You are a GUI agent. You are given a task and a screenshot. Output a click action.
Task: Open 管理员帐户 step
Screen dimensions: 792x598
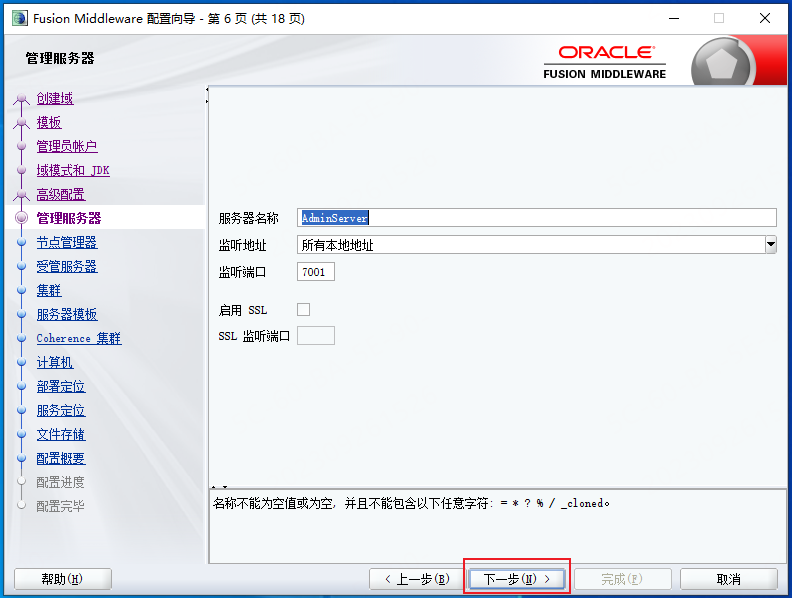(67, 146)
